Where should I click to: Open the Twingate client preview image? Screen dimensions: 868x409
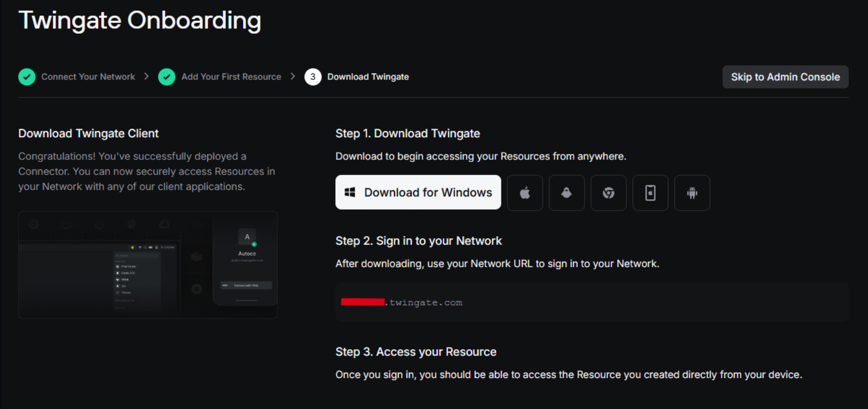[148, 265]
